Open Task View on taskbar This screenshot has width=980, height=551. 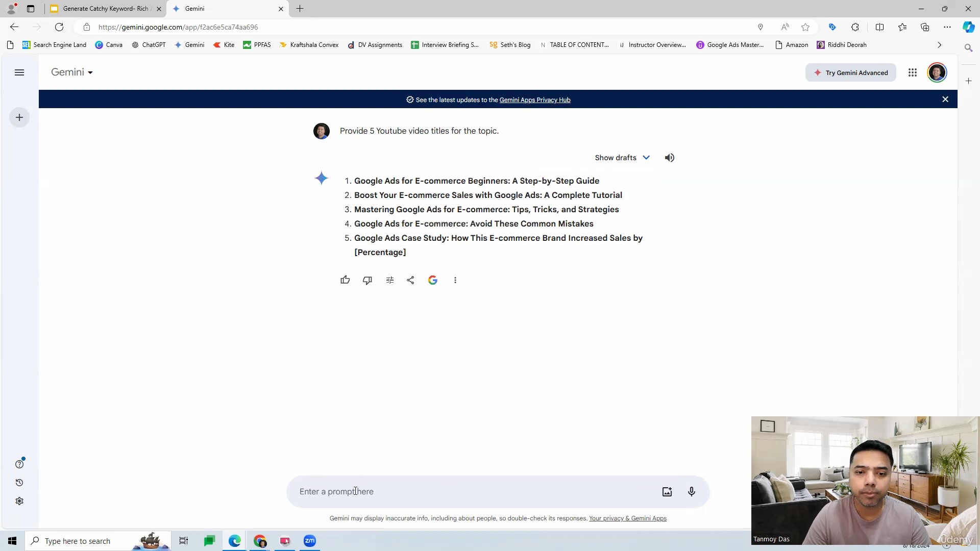184,541
